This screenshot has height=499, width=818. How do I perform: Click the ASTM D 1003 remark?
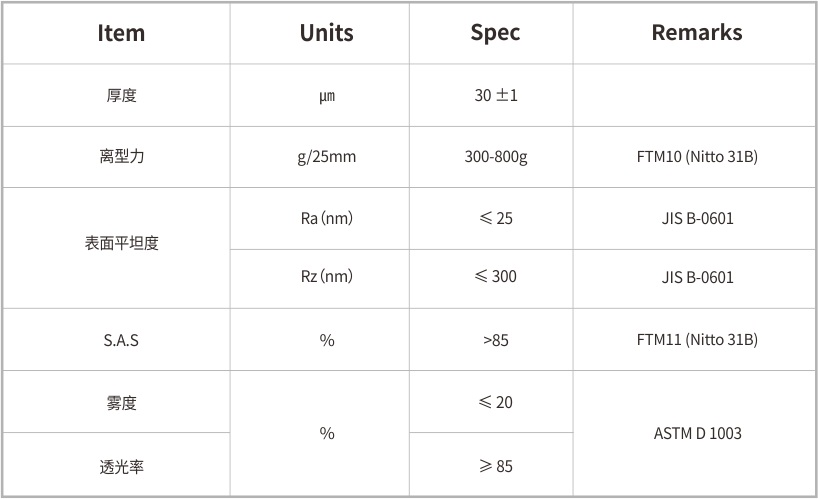[x=696, y=434]
